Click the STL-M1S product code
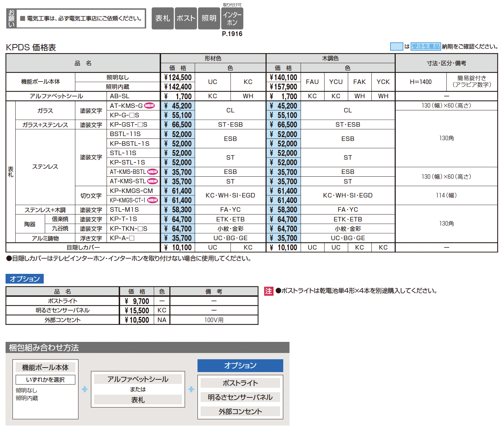Viewport: 504px width, 429px height. point(124,209)
